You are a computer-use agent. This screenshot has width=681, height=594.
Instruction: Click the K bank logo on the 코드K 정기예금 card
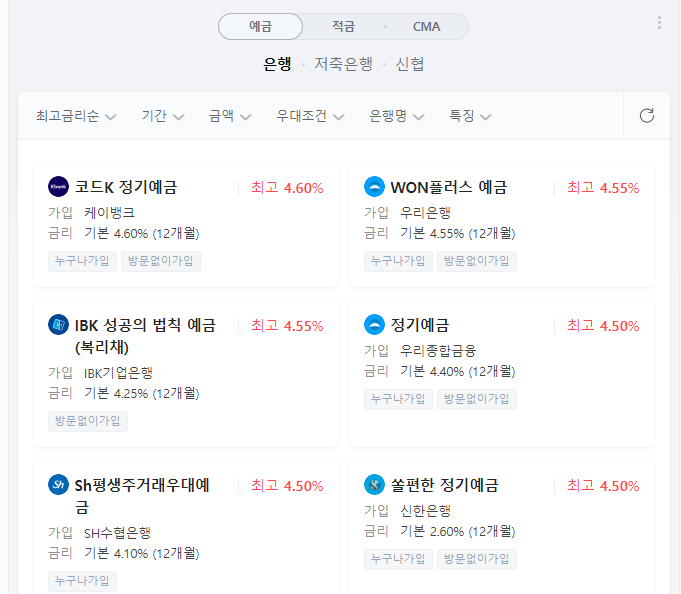click(x=58, y=187)
